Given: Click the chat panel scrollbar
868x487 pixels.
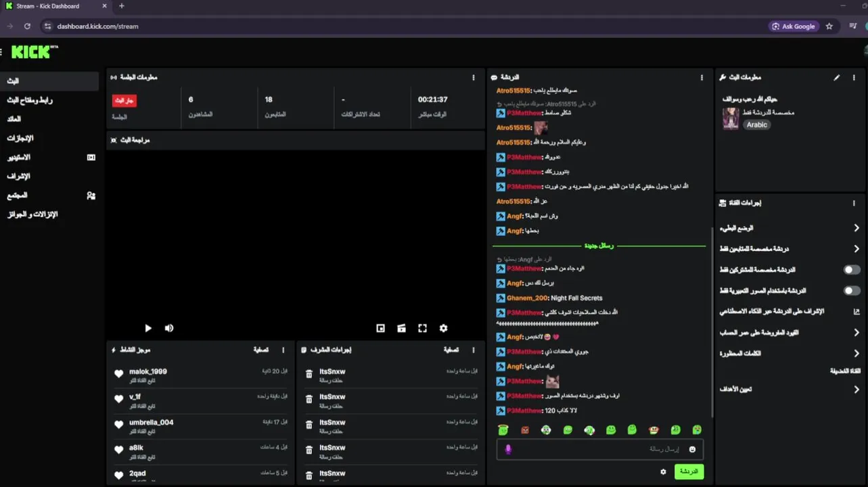Looking at the screenshot, I should click(x=711, y=321).
